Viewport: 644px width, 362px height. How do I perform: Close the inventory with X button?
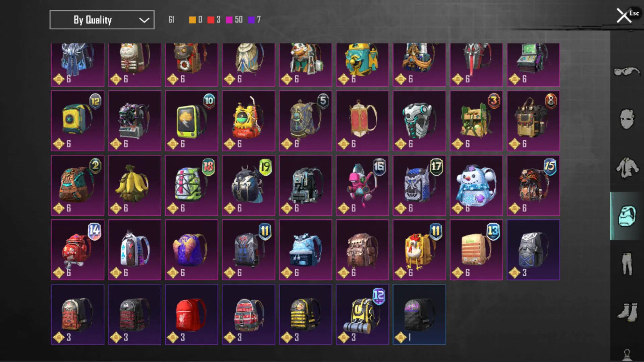point(624,16)
